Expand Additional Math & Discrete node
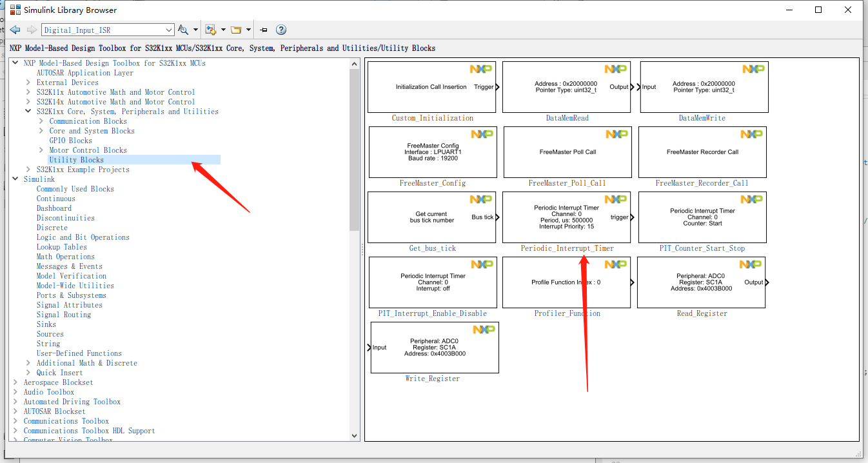This screenshot has width=868, height=463. (28, 363)
